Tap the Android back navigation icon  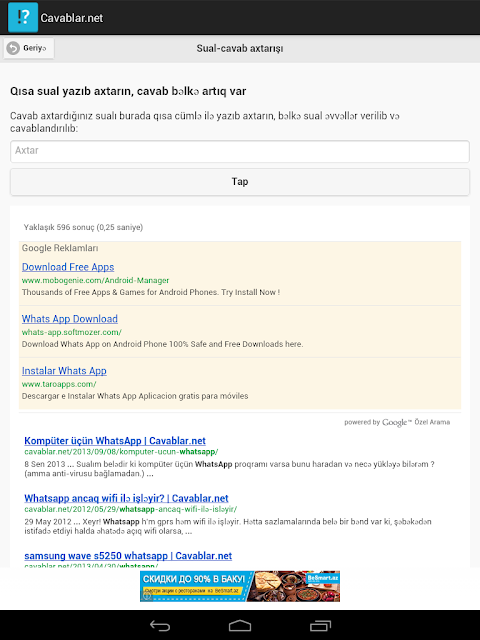pyautogui.click(x=160, y=626)
